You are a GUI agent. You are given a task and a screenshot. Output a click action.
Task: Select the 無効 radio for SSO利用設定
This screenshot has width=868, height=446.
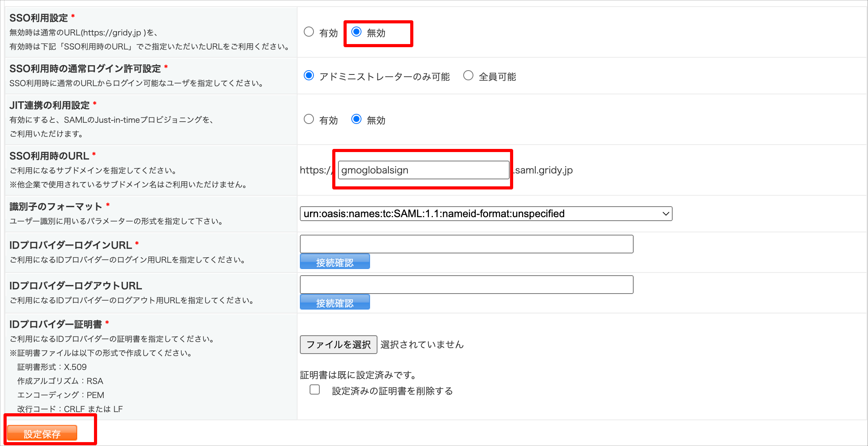click(x=356, y=32)
